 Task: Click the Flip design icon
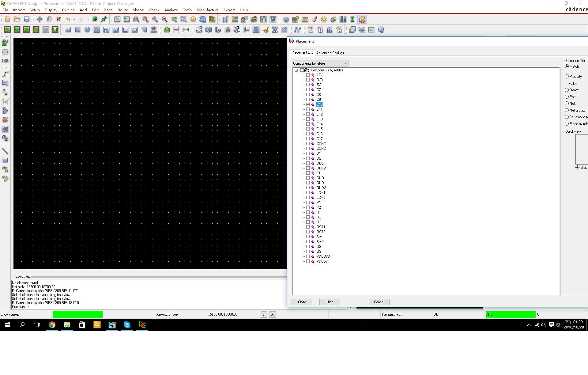point(212,19)
